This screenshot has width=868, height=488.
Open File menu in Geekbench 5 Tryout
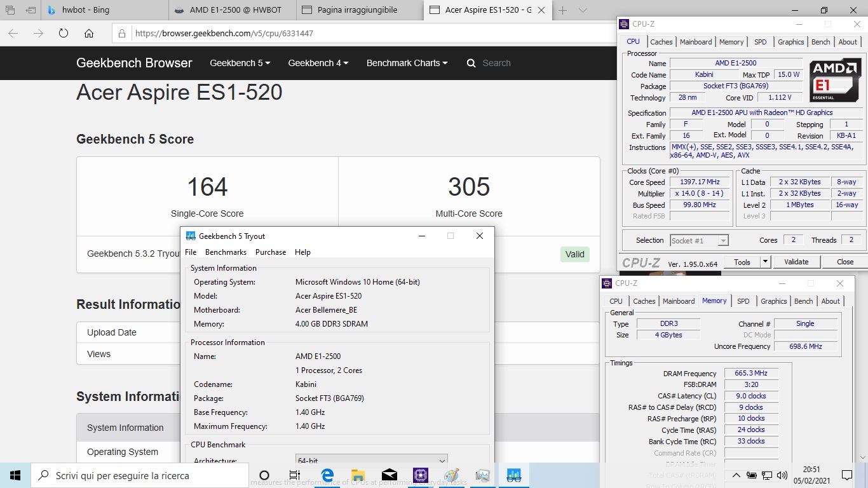[191, 252]
